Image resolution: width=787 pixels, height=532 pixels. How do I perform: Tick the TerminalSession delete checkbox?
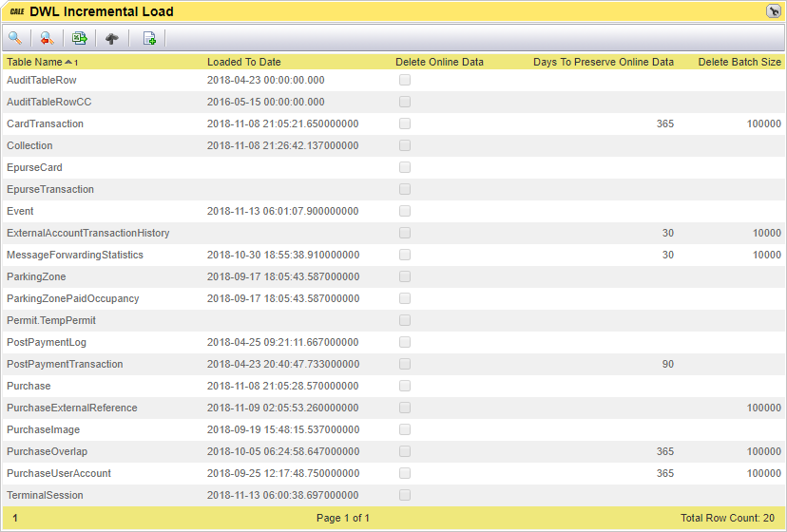(x=405, y=495)
